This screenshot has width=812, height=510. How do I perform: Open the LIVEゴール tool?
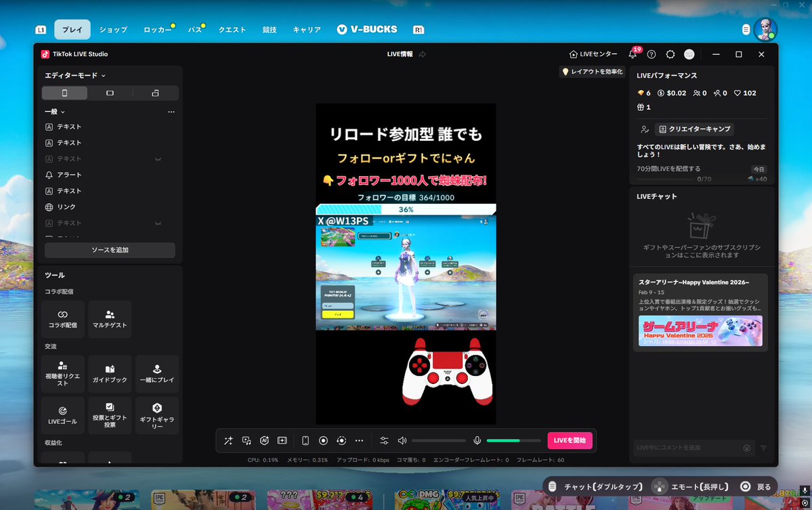pyautogui.click(x=63, y=416)
